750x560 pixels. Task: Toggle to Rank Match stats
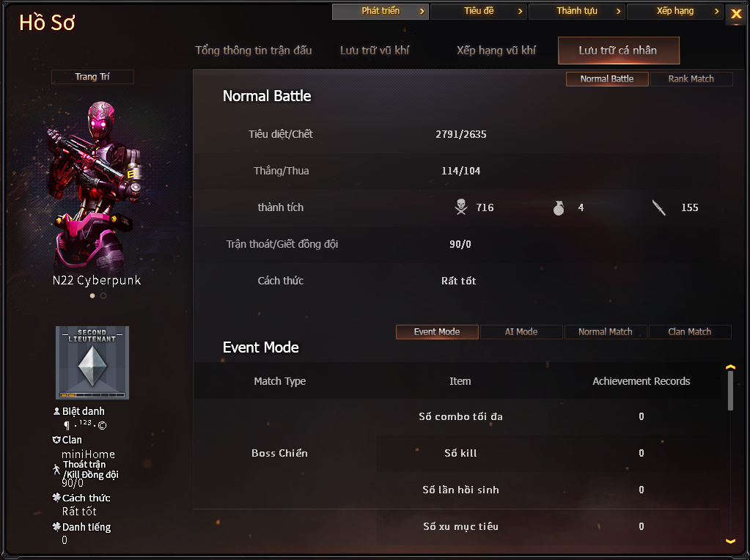click(691, 79)
